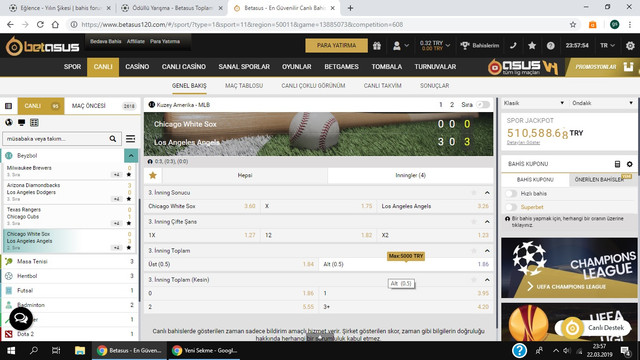Click the hamburger filter icon beside search

131,139
